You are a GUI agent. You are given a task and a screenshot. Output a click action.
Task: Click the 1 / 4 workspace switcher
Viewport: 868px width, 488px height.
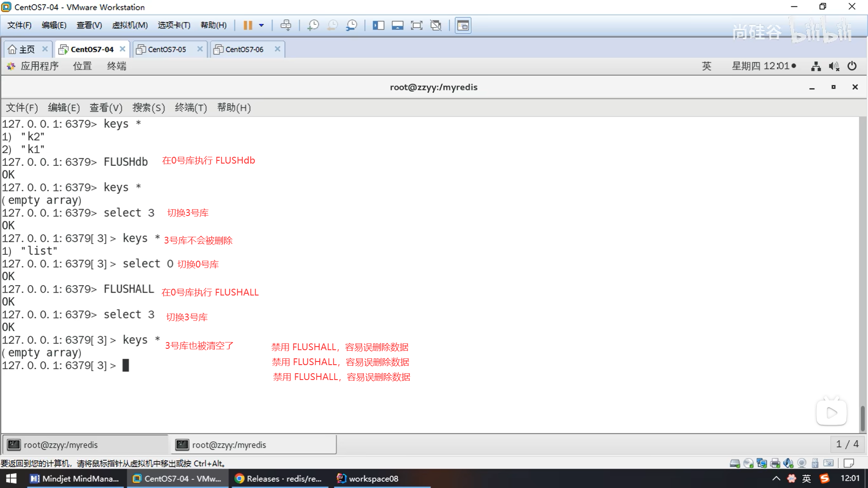tap(847, 444)
